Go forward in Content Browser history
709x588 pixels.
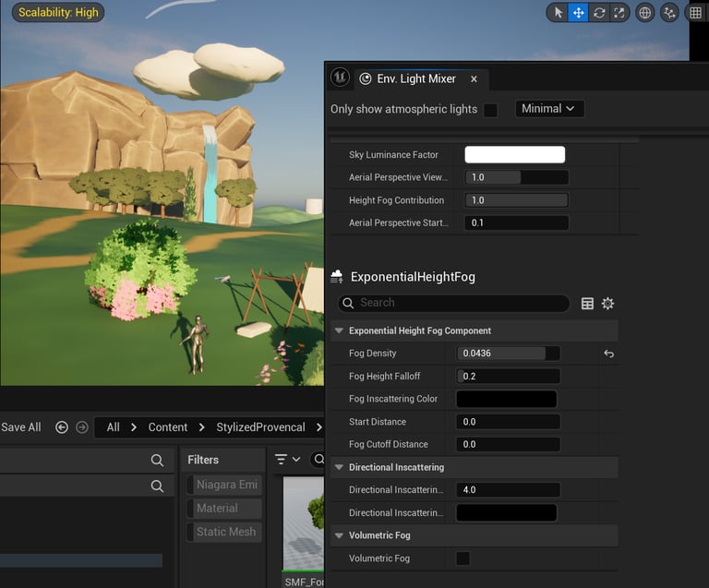click(82, 427)
